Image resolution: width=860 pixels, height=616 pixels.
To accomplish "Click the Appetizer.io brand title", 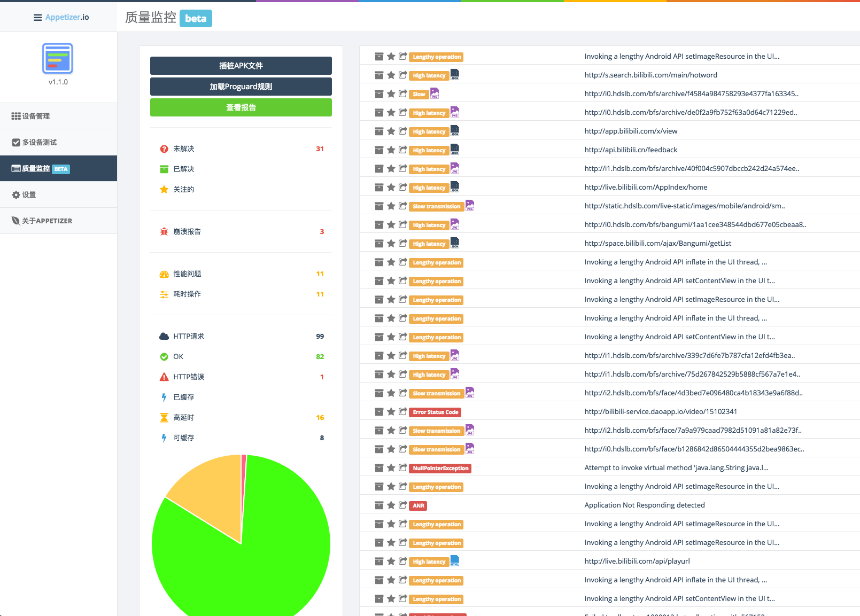I will click(67, 17).
